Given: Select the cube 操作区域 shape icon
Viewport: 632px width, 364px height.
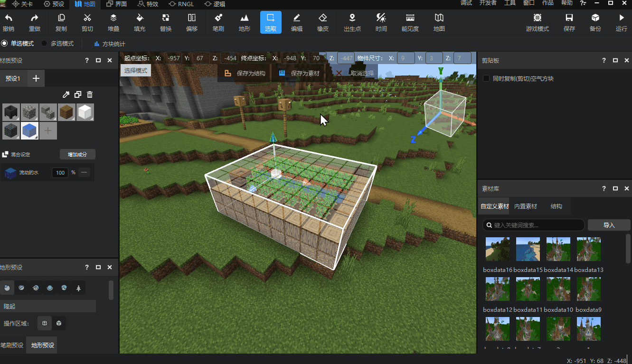Looking at the screenshot, I should point(59,323).
